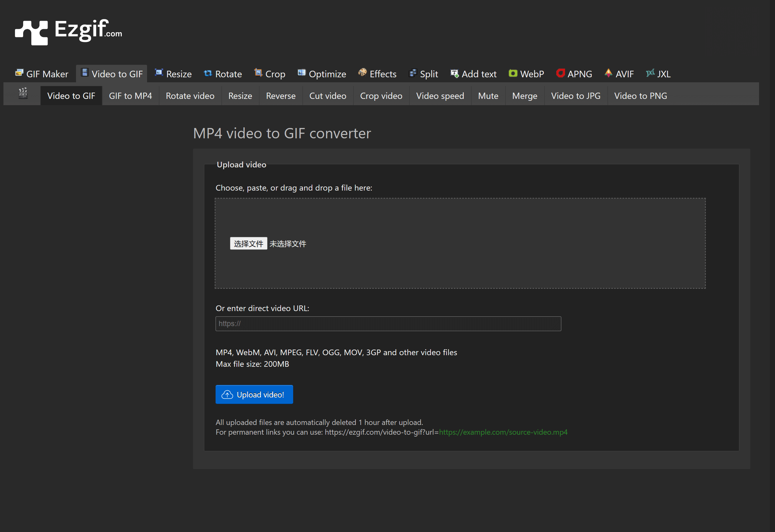This screenshot has width=775, height=532.
Task: Open the Rotate tool icon
Action: click(x=208, y=73)
